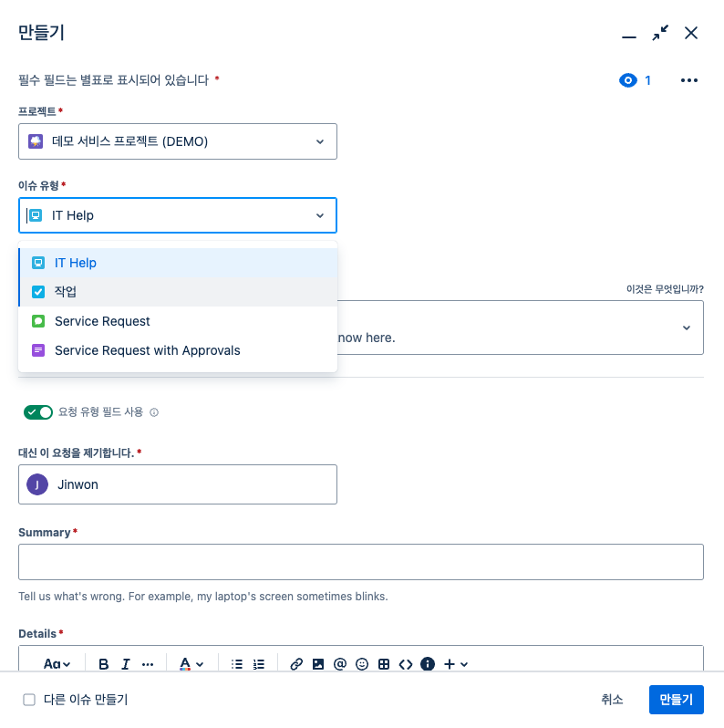
Task: Insert a link in Details editor
Action: (296, 664)
